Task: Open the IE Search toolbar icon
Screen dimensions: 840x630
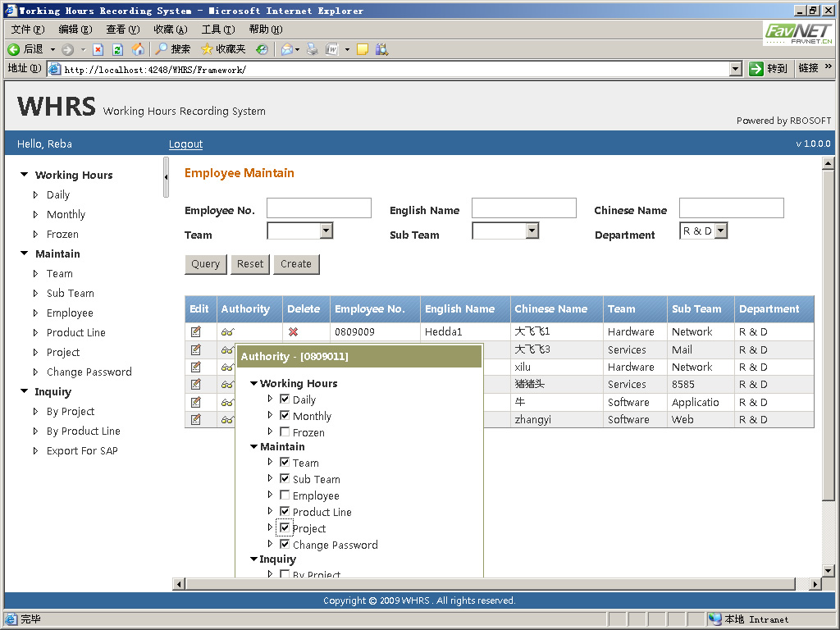Action: tap(162, 49)
